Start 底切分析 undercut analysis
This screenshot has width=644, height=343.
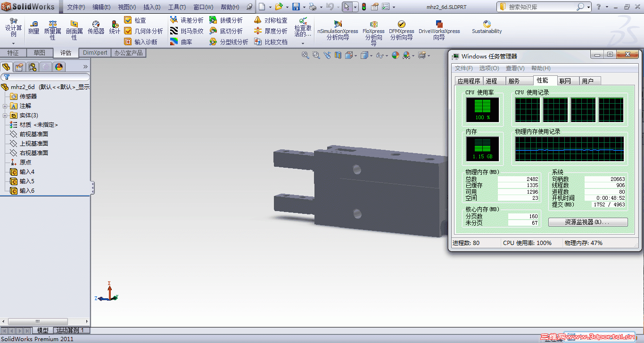226,31
